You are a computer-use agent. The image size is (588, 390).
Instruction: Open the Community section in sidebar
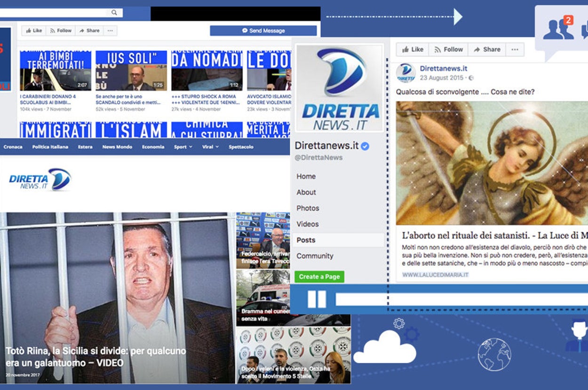tap(315, 256)
